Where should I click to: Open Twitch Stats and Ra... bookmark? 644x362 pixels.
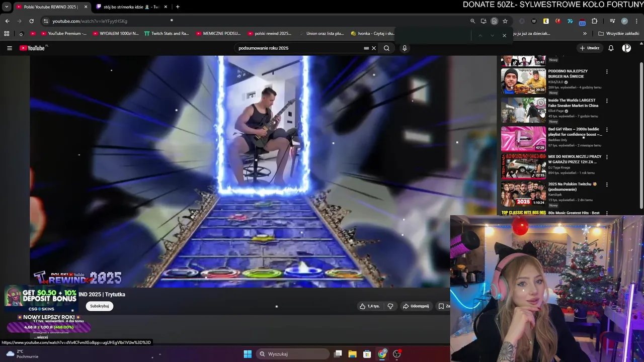coord(167,34)
